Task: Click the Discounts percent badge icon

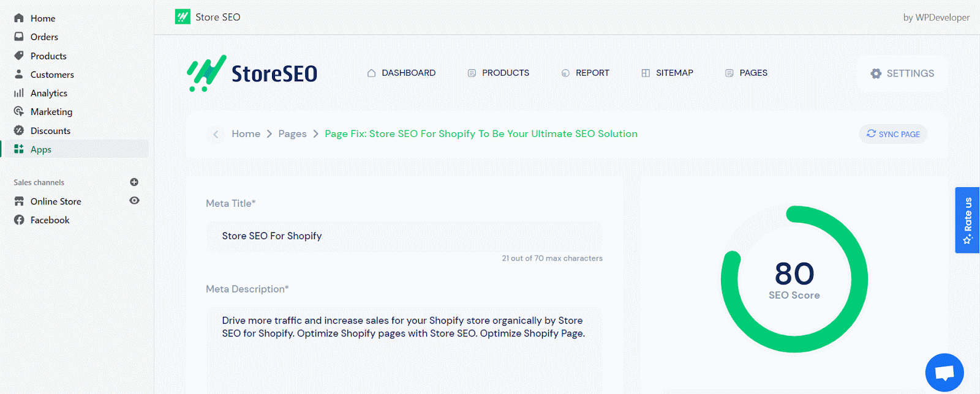Action: click(19, 130)
